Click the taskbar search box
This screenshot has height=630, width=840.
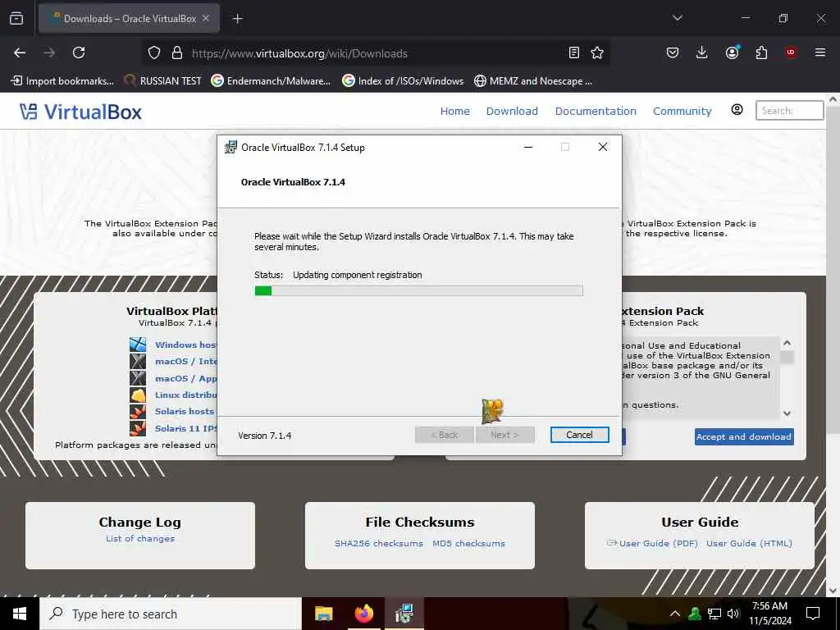[x=171, y=614]
